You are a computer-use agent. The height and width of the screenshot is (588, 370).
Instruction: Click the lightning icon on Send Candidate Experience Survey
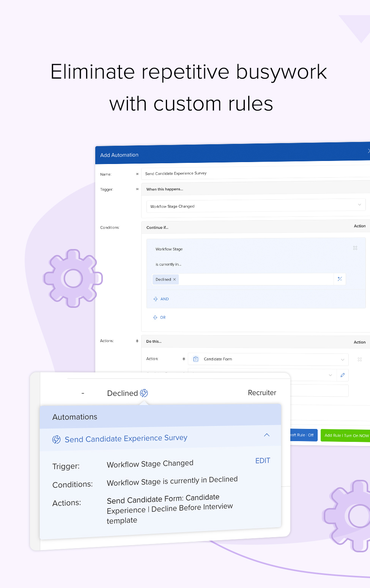coord(56,439)
